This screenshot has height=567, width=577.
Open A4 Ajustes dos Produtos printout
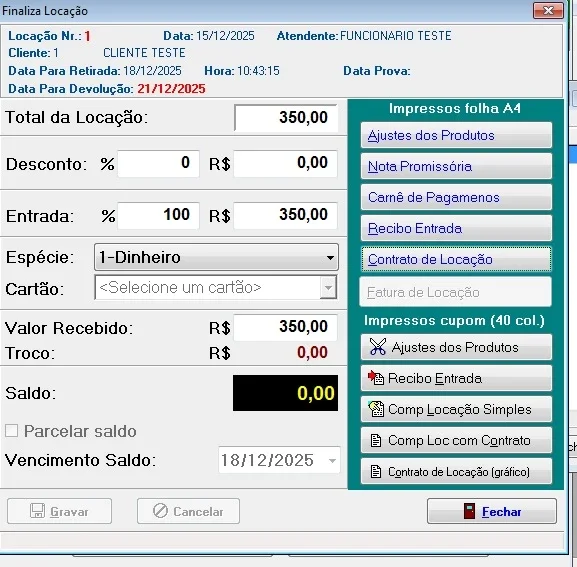click(x=456, y=135)
